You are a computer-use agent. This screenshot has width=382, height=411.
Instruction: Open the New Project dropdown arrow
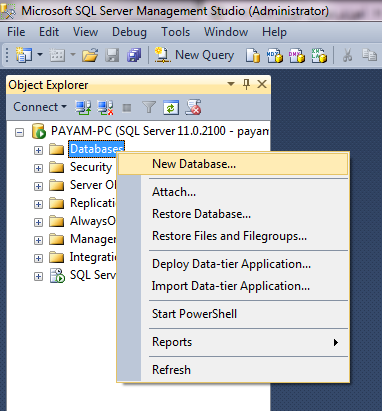coord(40,54)
